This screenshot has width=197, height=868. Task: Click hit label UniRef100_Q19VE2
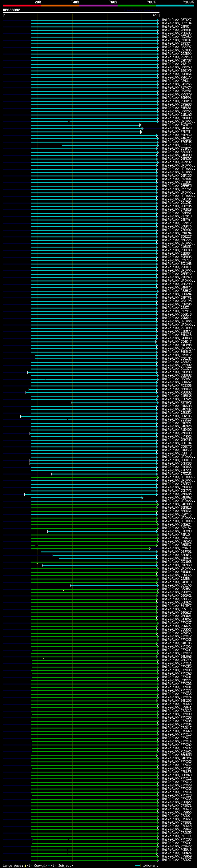pos(176,355)
